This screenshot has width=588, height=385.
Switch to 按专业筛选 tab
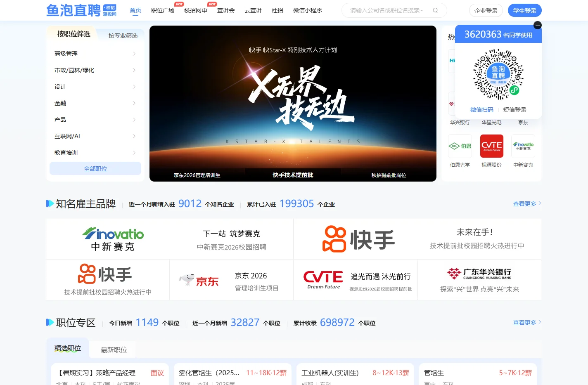[123, 35]
